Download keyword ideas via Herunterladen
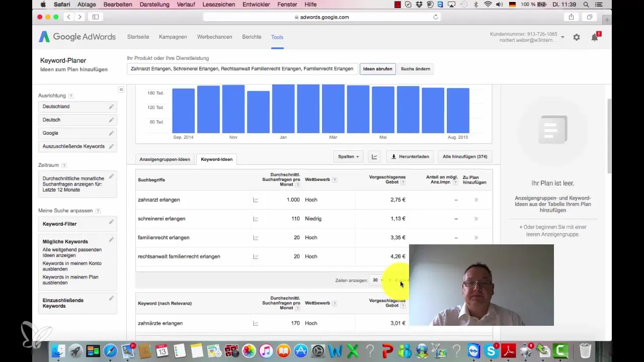644x362 pixels. tap(410, 156)
